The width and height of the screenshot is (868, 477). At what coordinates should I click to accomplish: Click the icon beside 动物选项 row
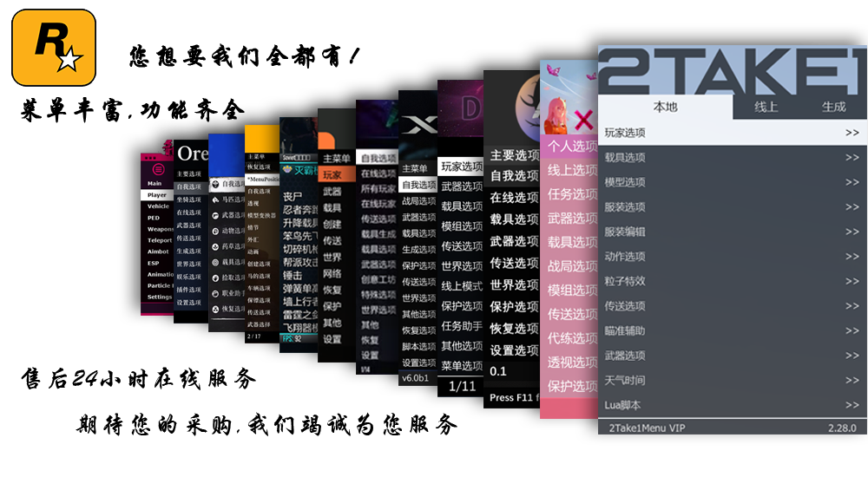(215, 231)
